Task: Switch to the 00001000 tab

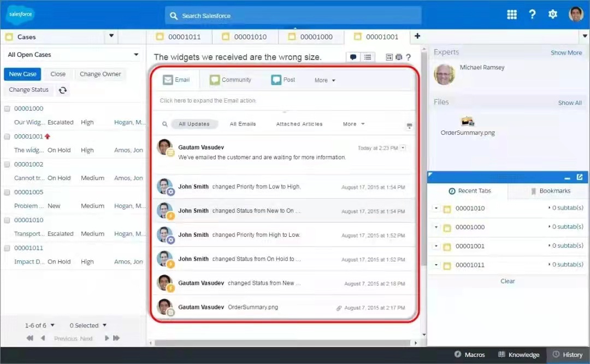Action: click(311, 37)
